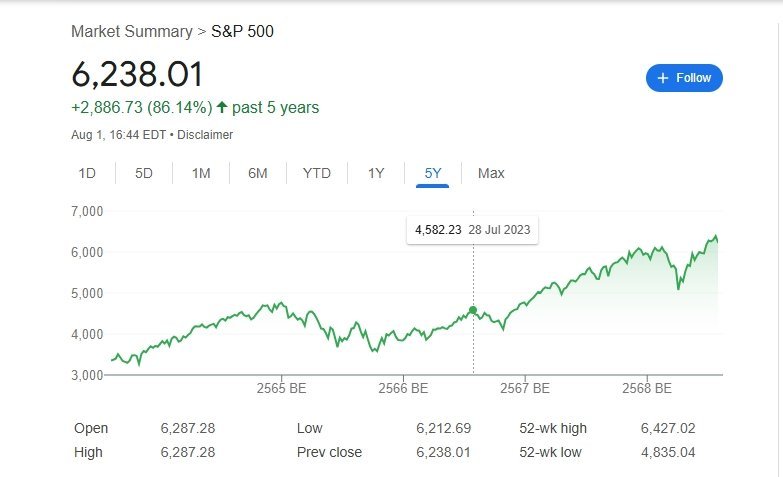Show the 1M chart range
783x477 pixels.
pos(201,173)
